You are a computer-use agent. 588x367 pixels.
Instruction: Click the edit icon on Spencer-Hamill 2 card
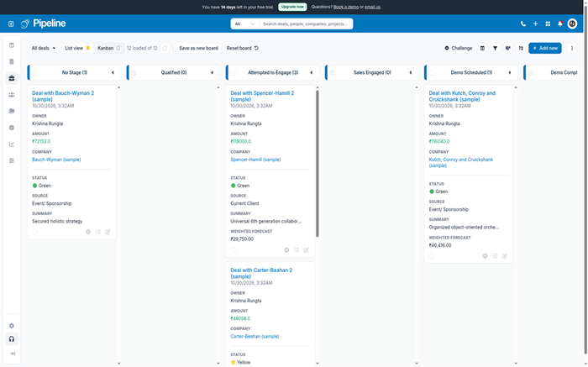pyautogui.click(x=306, y=250)
